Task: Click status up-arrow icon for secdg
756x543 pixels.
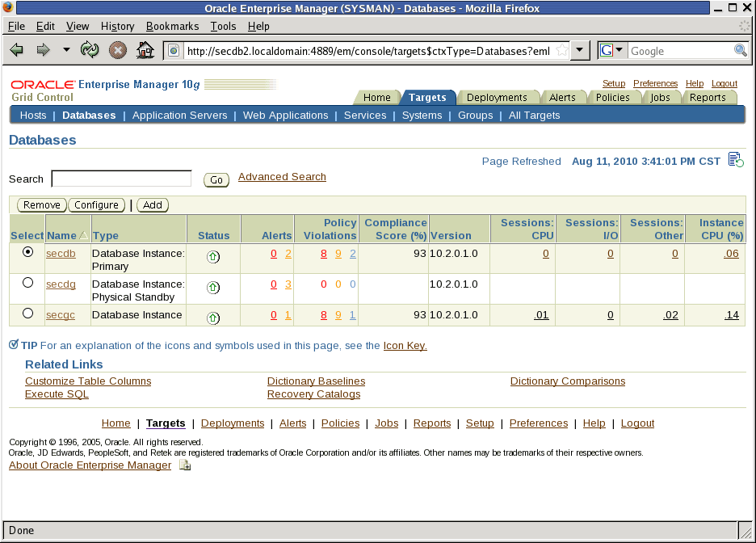Action: [213, 288]
